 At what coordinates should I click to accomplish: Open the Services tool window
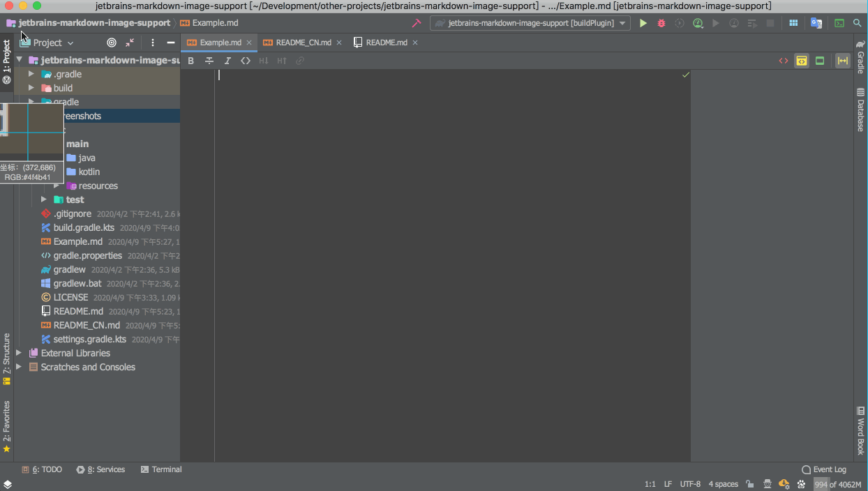coord(100,469)
